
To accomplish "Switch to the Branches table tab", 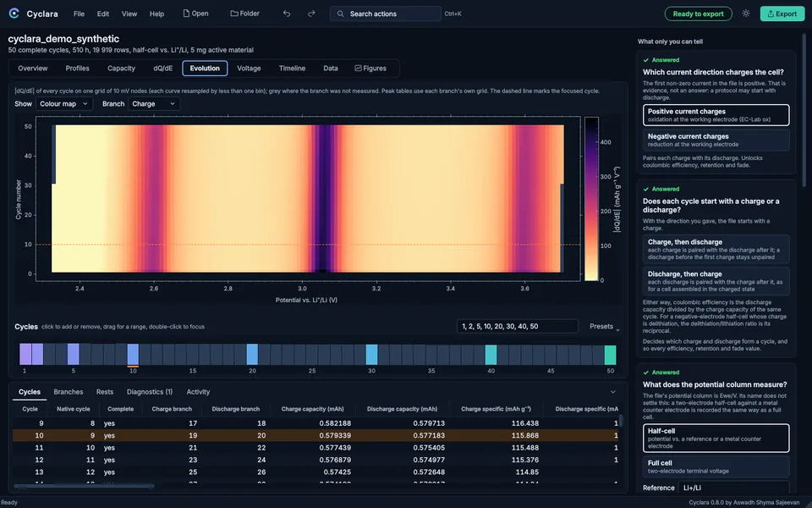I will pyautogui.click(x=69, y=392).
